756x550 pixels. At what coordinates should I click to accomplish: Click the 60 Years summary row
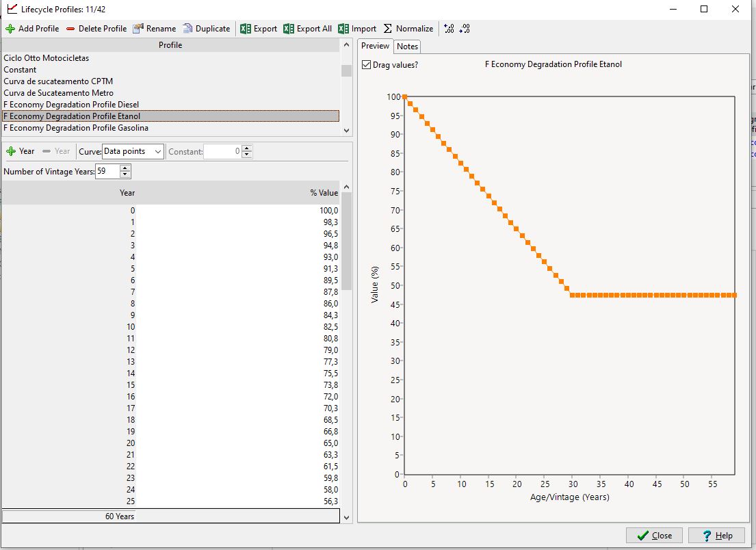tap(170, 516)
